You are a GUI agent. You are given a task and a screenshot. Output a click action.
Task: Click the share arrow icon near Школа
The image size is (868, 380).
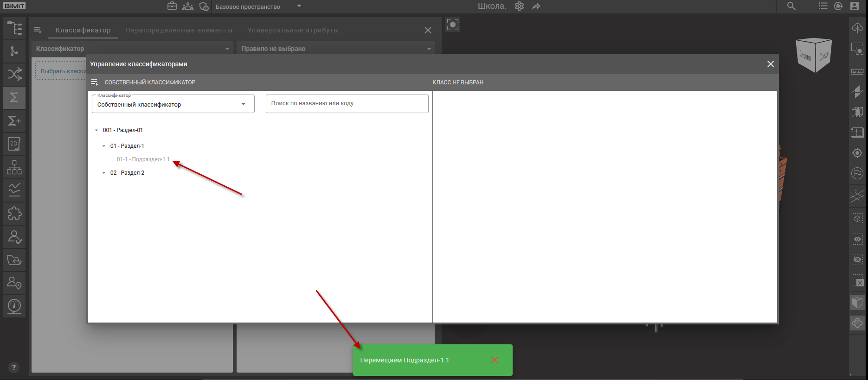pyautogui.click(x=536, y=6)
